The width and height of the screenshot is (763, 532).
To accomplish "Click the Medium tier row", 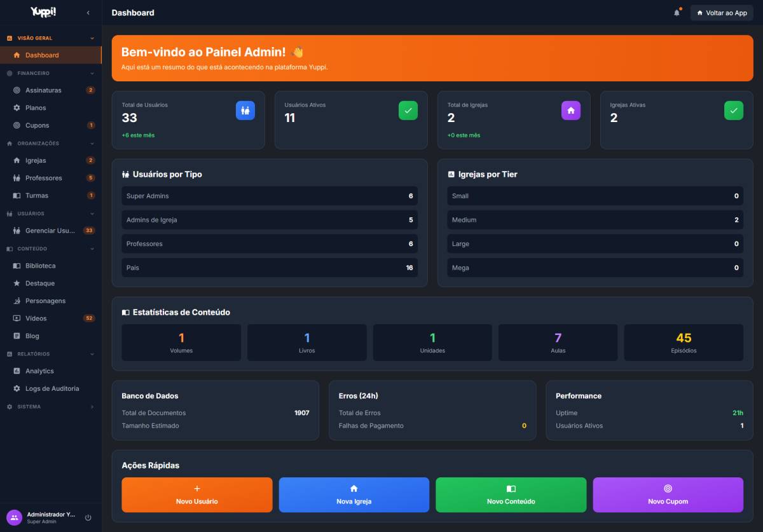I will pos(595,220).
